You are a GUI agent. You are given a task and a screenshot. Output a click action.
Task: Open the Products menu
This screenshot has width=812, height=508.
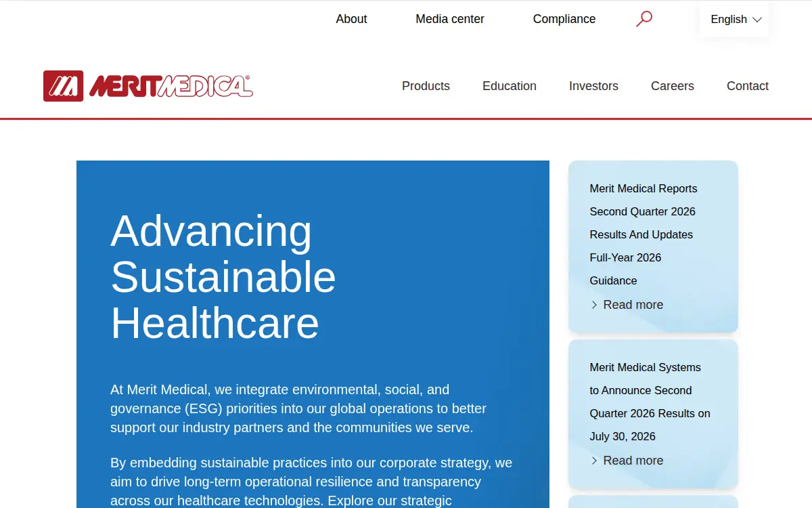coord(426,86)
